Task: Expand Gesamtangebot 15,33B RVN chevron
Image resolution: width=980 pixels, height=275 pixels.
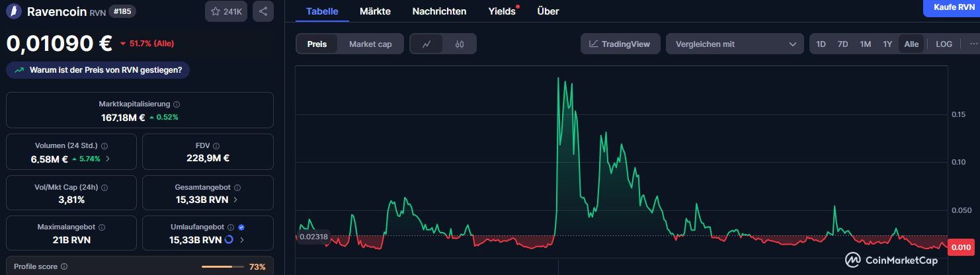Action: click(x=235, y=199)
